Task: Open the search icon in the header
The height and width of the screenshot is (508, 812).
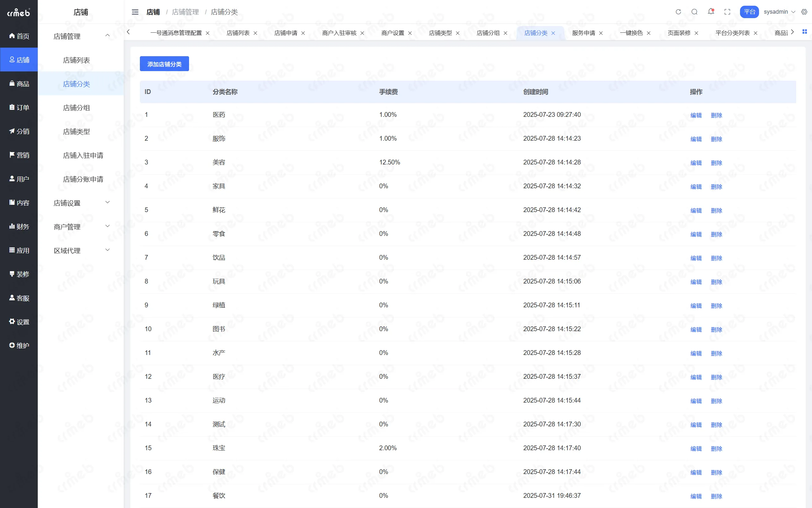Action: [x=694, y=12]
